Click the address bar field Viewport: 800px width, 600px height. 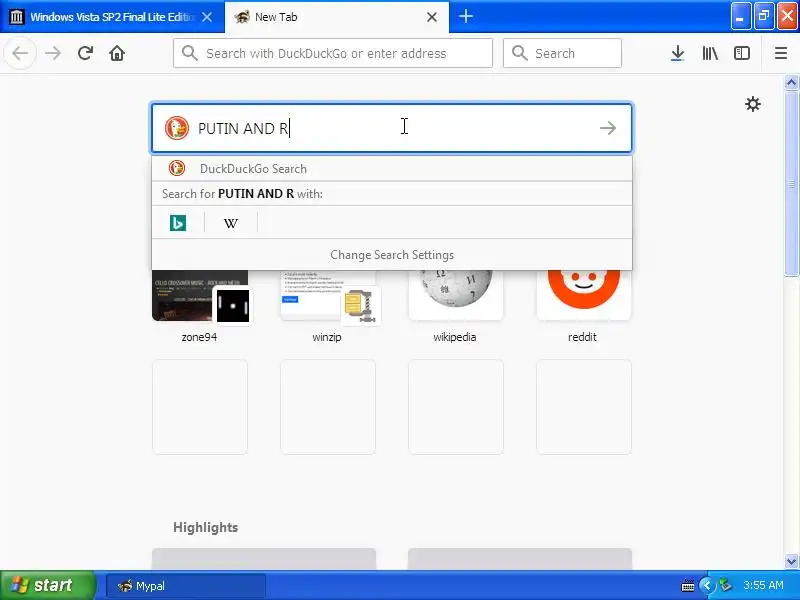click(333, 53)
